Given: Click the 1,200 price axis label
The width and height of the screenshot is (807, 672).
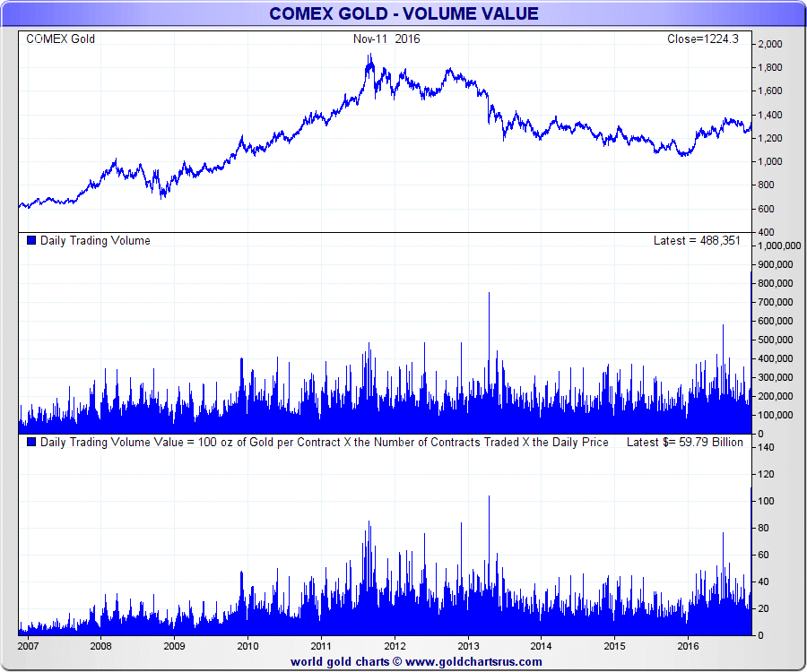Looking at the screenshot, I should [x=770, y=138].
